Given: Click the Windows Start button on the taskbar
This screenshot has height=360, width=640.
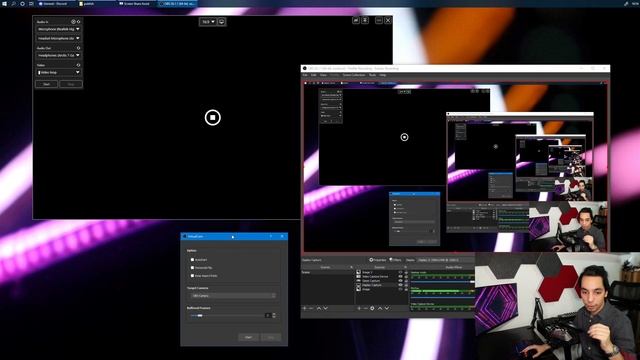Looking at the screenshot, I should (x=4, y=4).
